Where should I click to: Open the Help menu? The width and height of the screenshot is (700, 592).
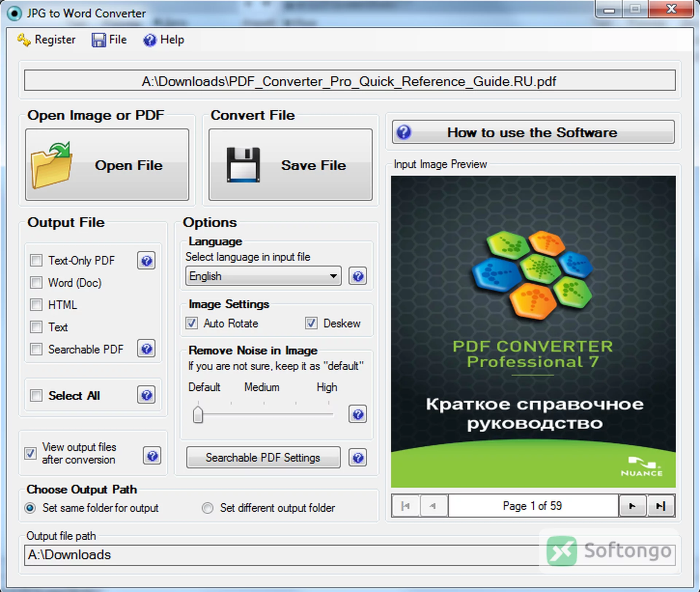(x=164, y=39)
